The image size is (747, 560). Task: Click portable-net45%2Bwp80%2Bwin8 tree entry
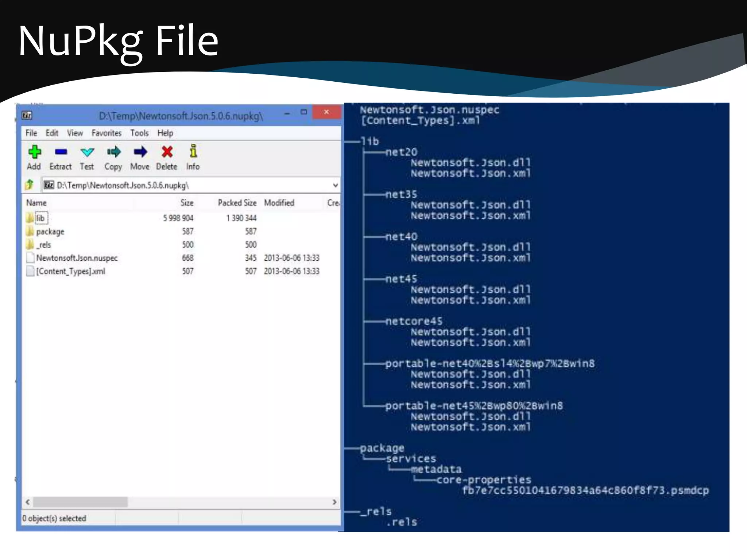tap(474, 406)
